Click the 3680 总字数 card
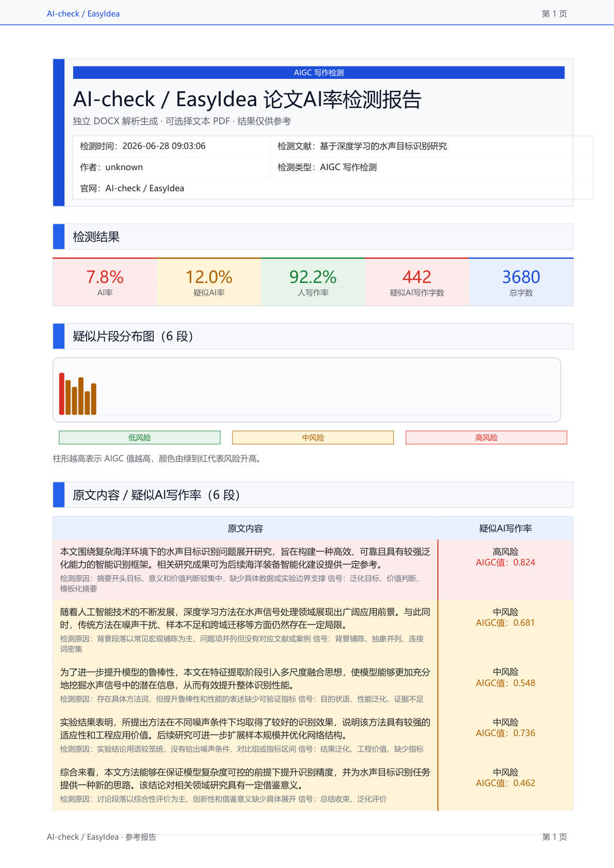This screenshot has height=868, width=614. tap(521, 282)
